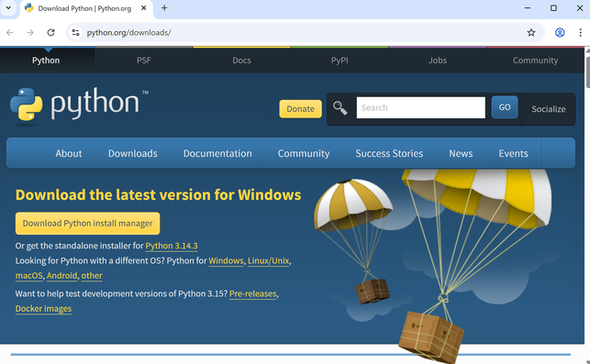
Task: Open the Python 3.14.3 installer link
Action: coord(172,246)
